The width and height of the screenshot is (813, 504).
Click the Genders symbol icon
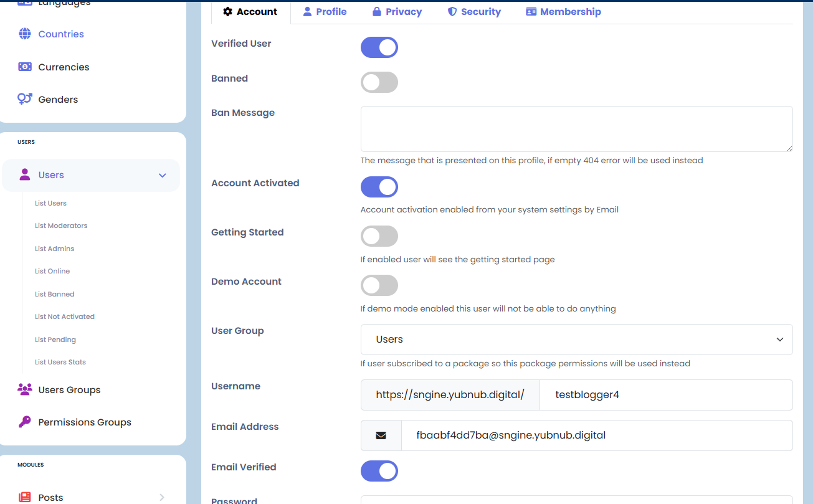[x=25, y=99]
